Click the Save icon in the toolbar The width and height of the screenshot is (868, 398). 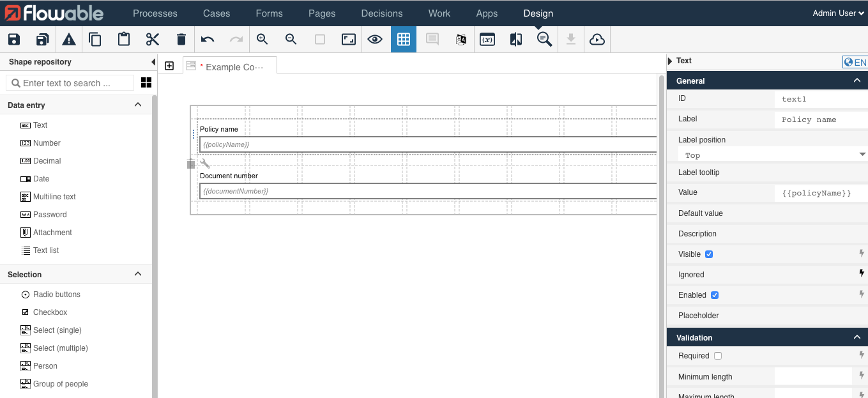tap(14, 40)
